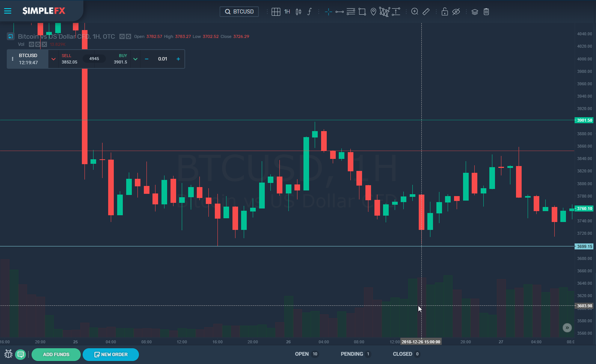Select the rectangle shape drawing tool
The image size is (596, 364).
pyautogui.click(x=362, y=12)
